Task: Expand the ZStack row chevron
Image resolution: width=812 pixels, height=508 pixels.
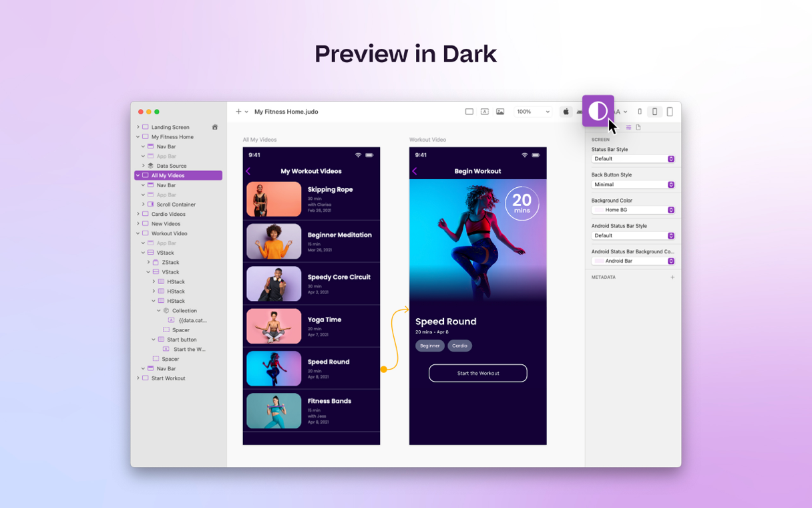Action: coord(148,263)
